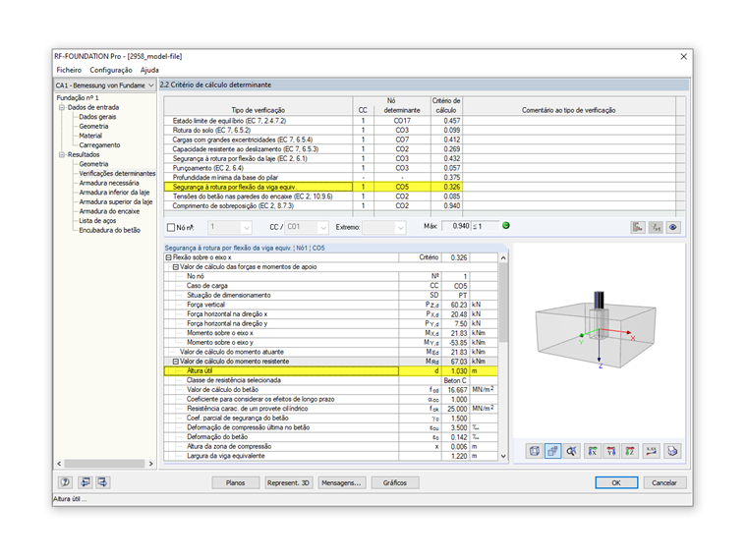The height and width of the screenshot is (560, 747).
Task: Click the Represent. 3D button
Action: (x=289, y=482)
